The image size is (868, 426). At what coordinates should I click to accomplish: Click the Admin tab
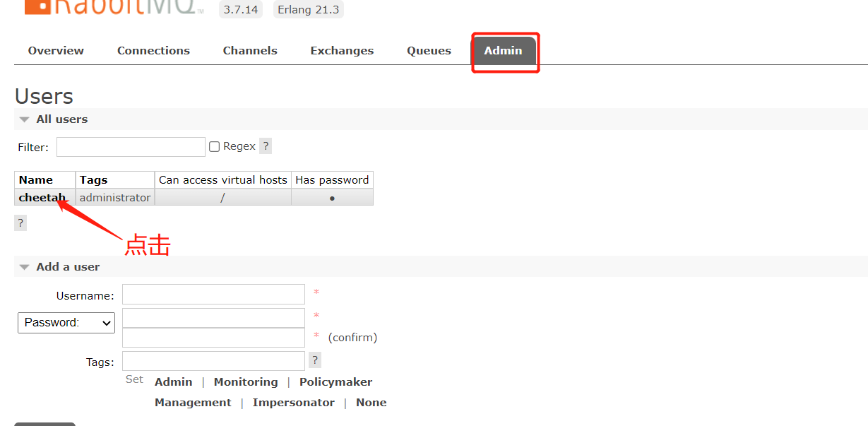click(504, 51)
